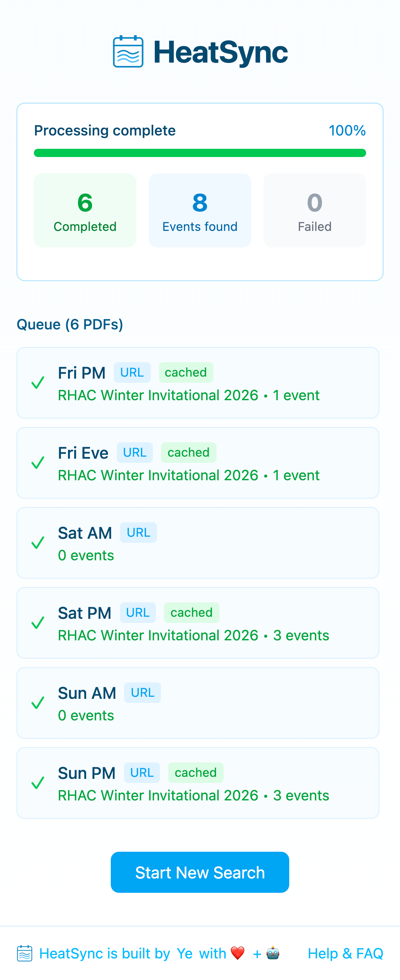The image size is (400, 980).
Task: Click the checkmark icon for Sun PM
Action: tap(38, 783)
